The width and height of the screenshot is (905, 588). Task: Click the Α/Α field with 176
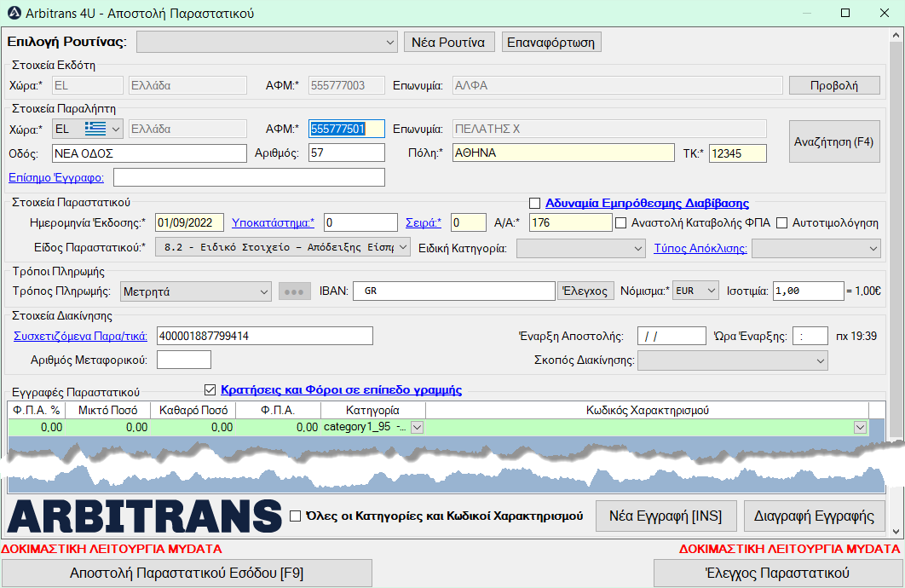[x=570, y=222]
